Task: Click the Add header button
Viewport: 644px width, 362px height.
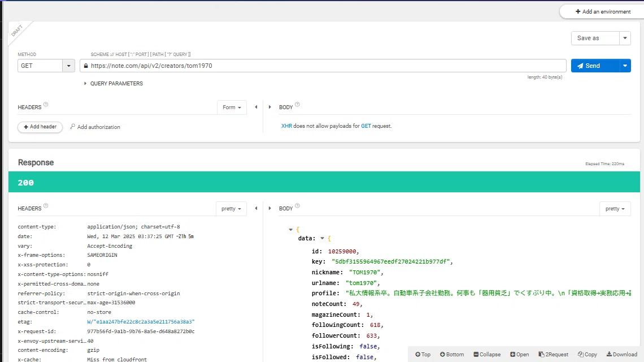Action: 40,127
